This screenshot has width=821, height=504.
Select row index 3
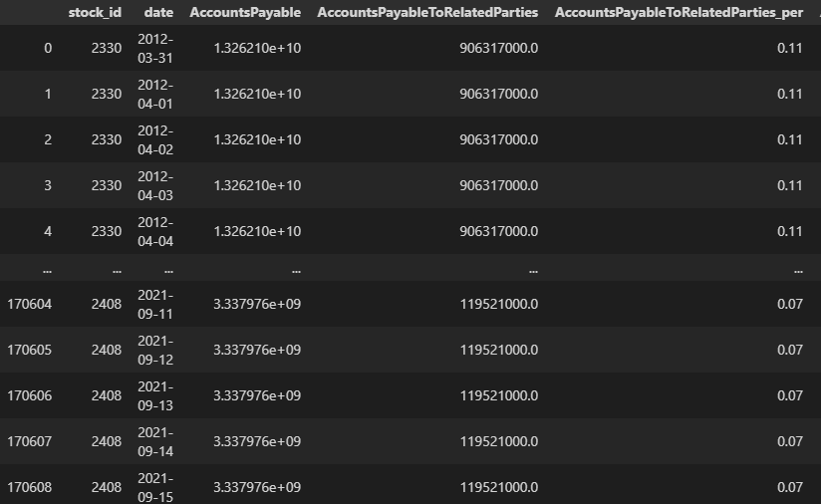click(48, 185)
